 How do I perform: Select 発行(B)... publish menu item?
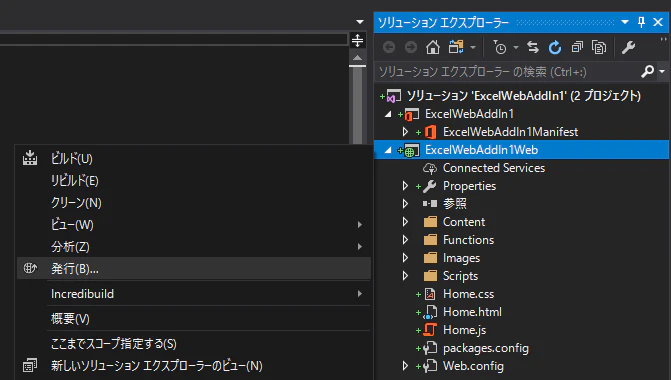coord(194,268)
